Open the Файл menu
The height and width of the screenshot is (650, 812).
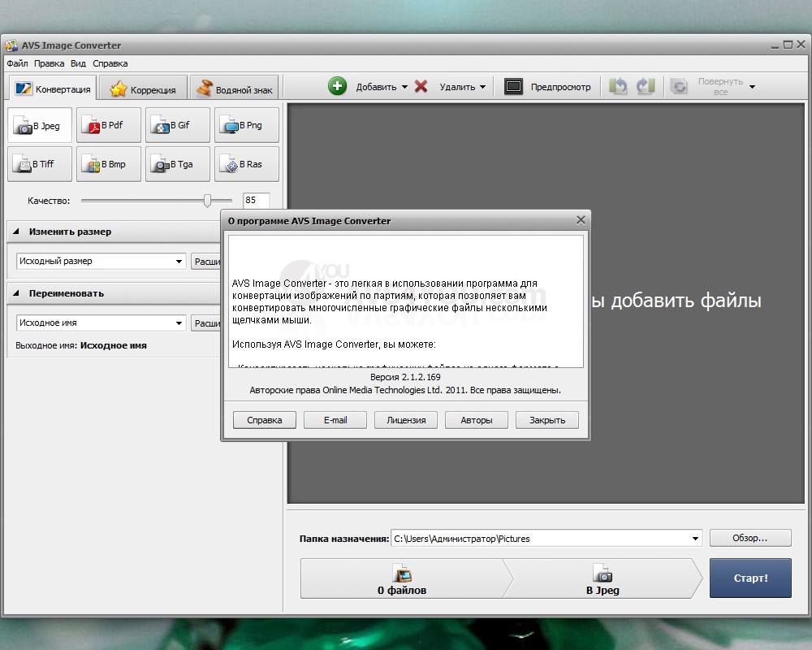pos(17,63)
